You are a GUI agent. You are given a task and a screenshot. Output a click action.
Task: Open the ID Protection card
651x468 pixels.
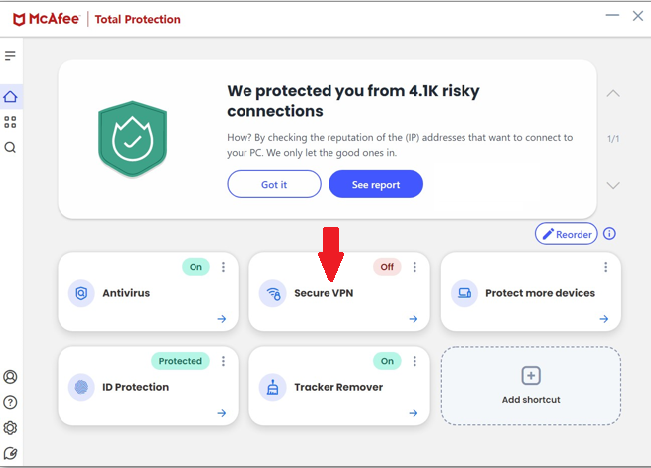(x=149, y=386)
